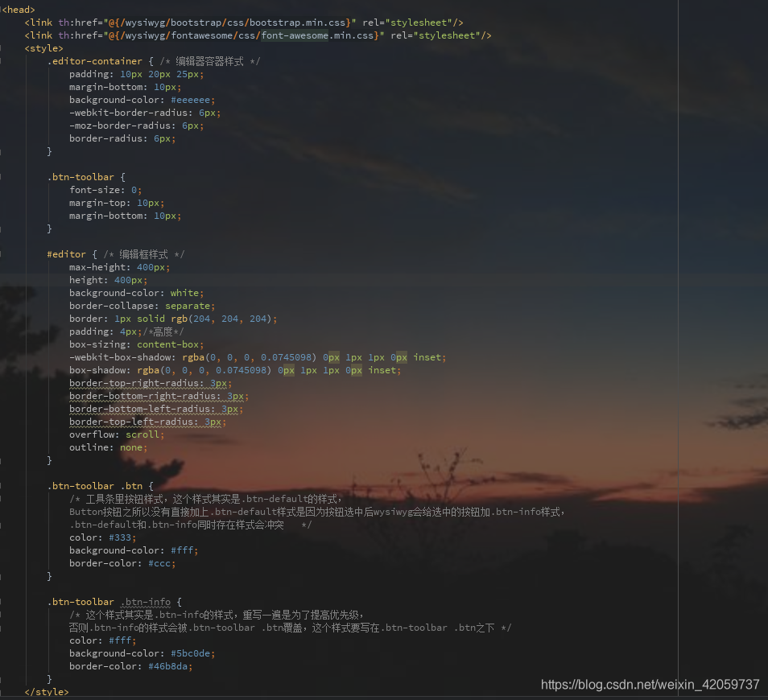This screenshot has width=768, height=700.
Task: Click the 高度 comment text
Action: [163, 331]
